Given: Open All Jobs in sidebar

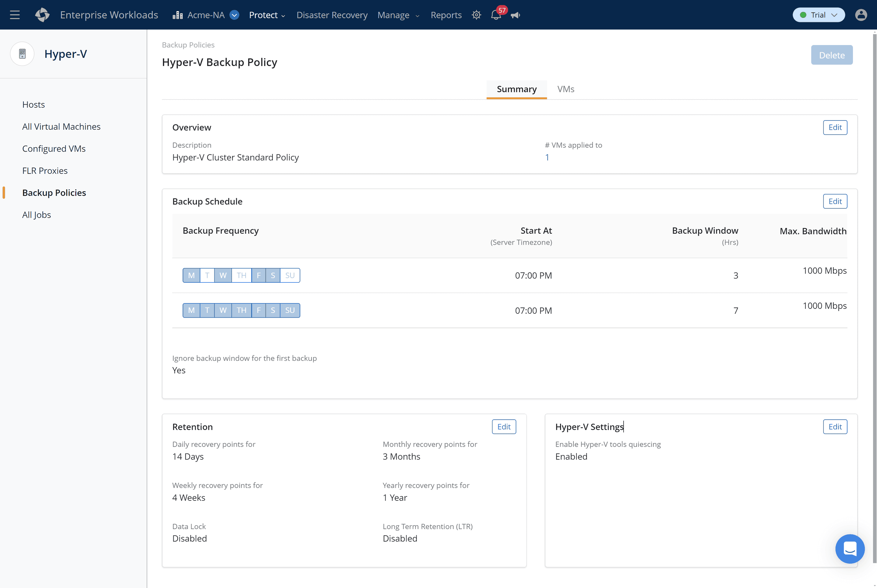Looking at the screenshot, I should point(36,215).
